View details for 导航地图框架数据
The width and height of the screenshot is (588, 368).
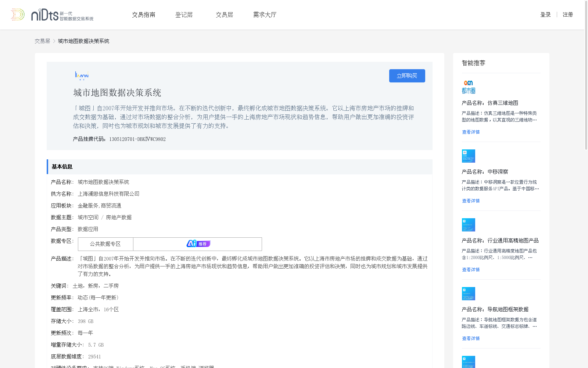coord(471,339)
